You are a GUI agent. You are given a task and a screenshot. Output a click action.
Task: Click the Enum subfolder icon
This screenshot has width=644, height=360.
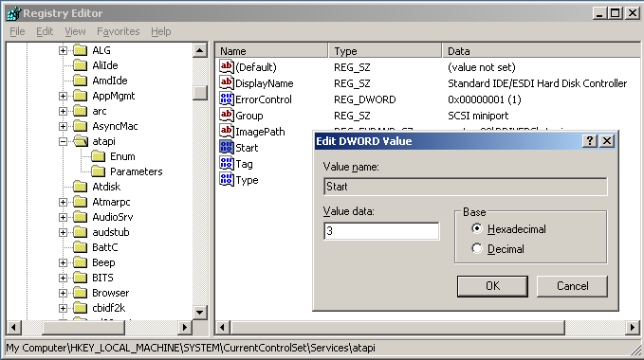coord(98,156)
